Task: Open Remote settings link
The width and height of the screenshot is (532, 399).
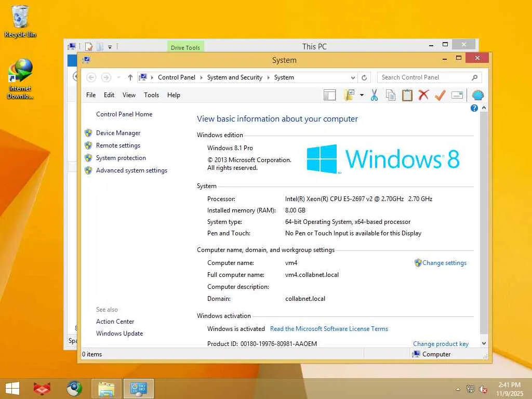Action: [x=118, y=145]
